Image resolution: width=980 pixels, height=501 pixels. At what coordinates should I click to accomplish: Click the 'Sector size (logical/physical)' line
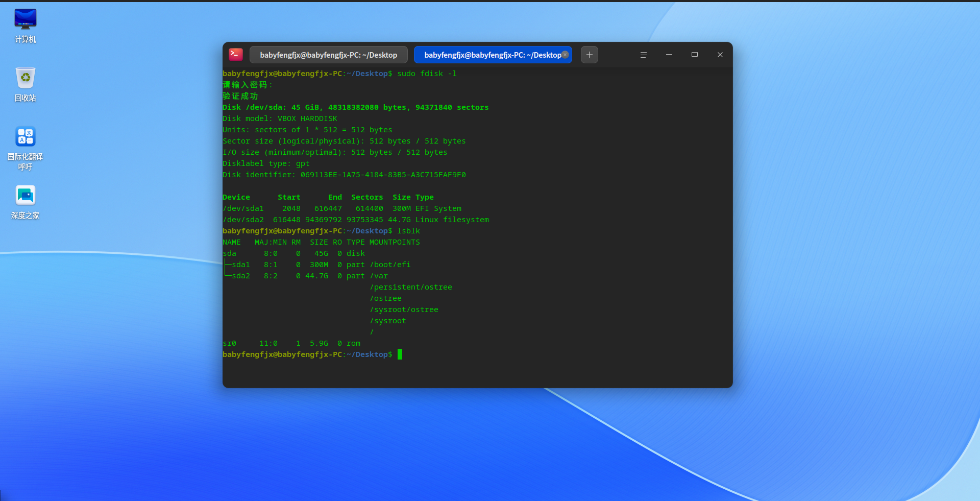(x=344, y=141)
